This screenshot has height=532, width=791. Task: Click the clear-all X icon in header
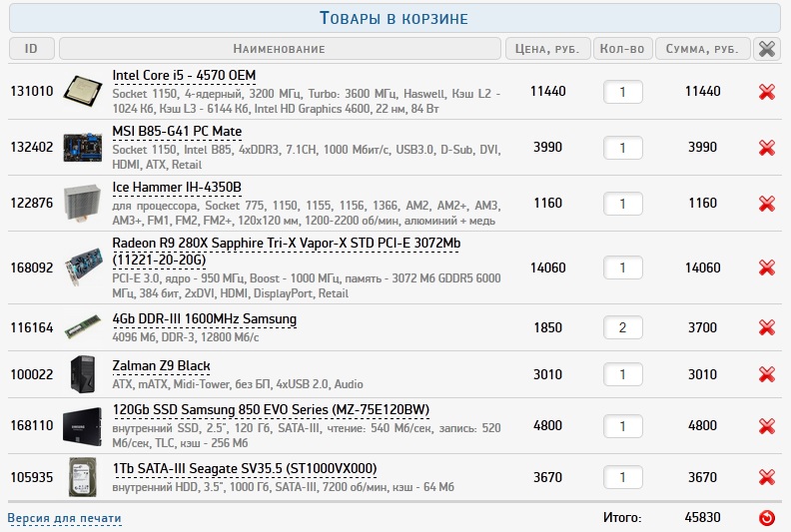point(767,49)
